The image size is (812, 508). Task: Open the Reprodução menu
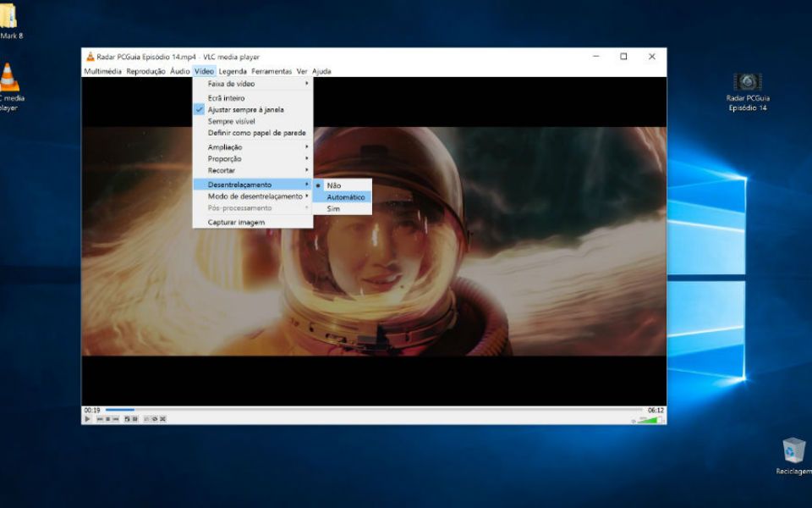point(145,71)
